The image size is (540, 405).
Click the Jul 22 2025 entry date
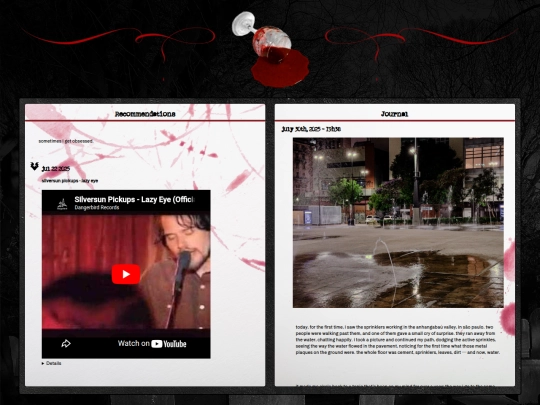pyautogui.click(x=56, y=168)
